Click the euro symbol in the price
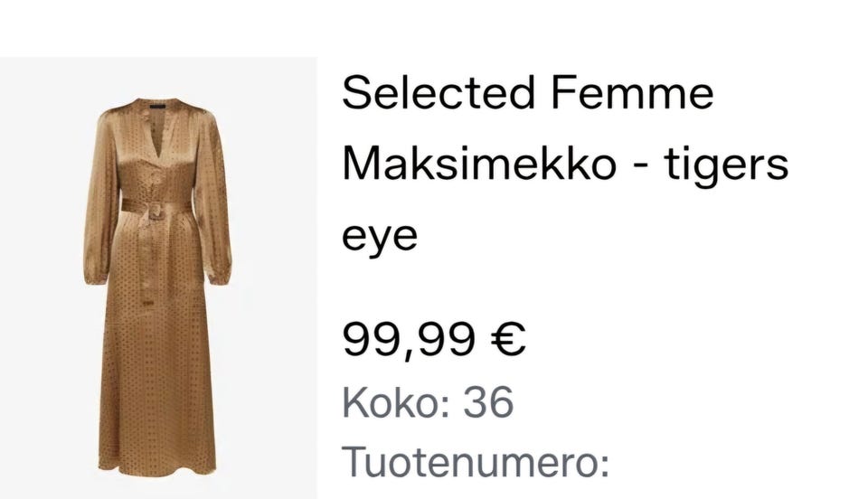 pos(507,339)
